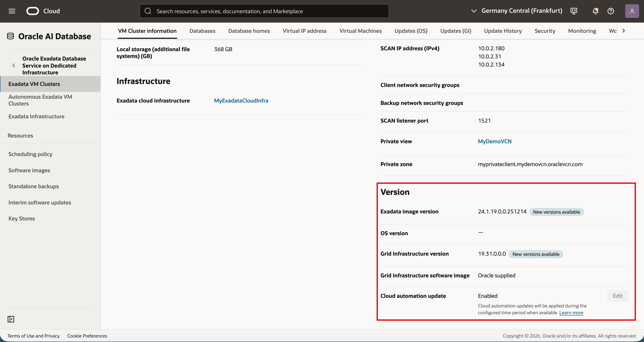Go back using the sidebar chevron

click(x=14, y=65)
